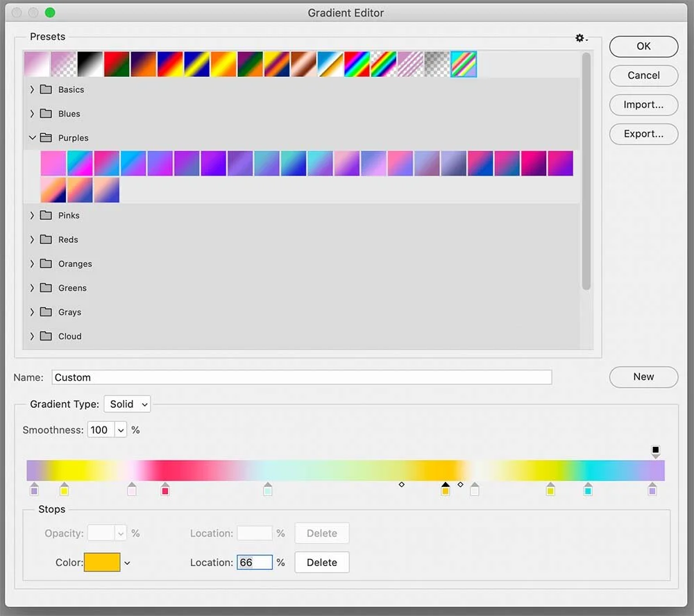Select the black-to-white gradient preset
This screenshot has width=694, height=616.
(90, 63)
